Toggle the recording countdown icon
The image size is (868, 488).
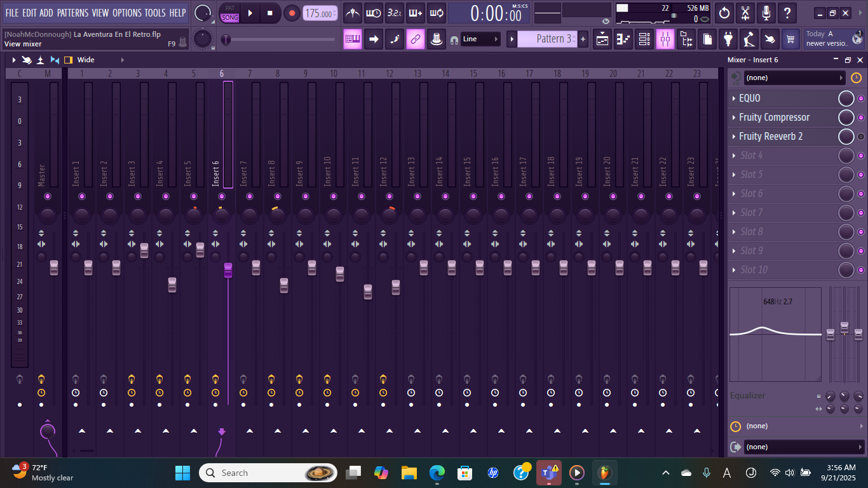394,13
